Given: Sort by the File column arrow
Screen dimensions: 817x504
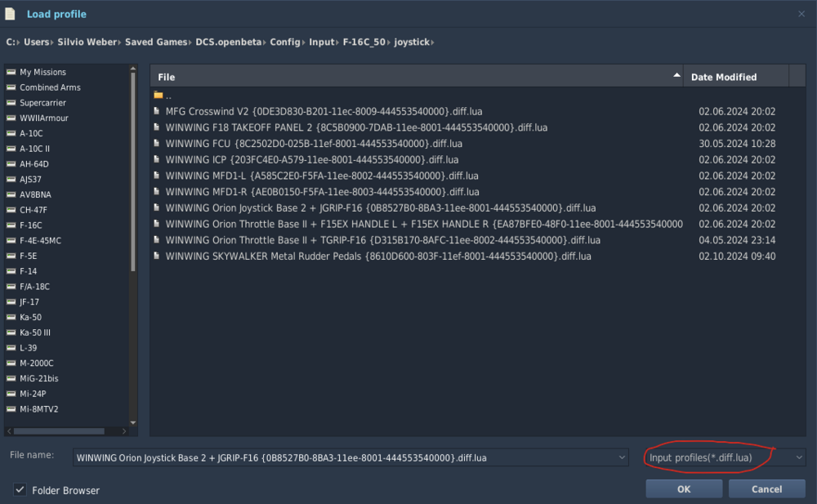Looking at the screenshot, I should click(x=676, y=76).
